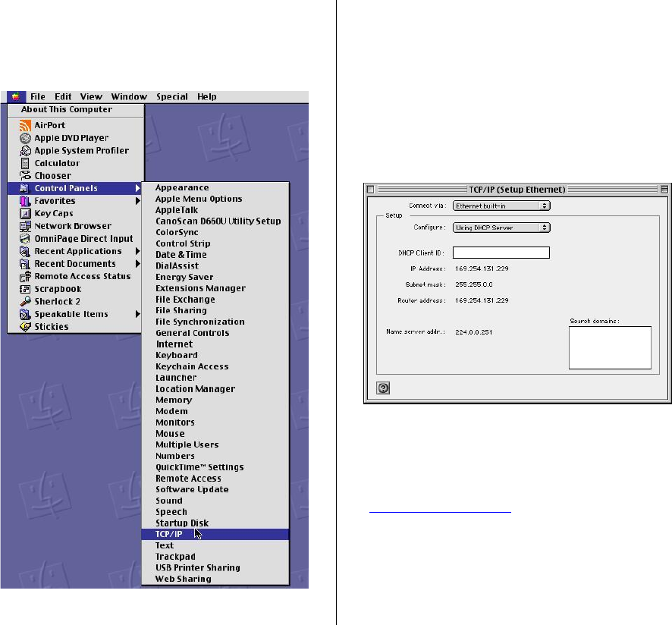Image resolution: width=672 pixels, height=625 pixels.
Task: Click the Apple DVD Player icon
Action: 25,138
